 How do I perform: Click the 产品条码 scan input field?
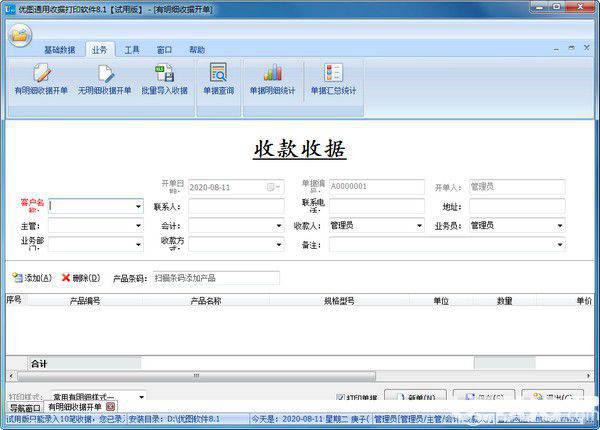pos(216,278)
